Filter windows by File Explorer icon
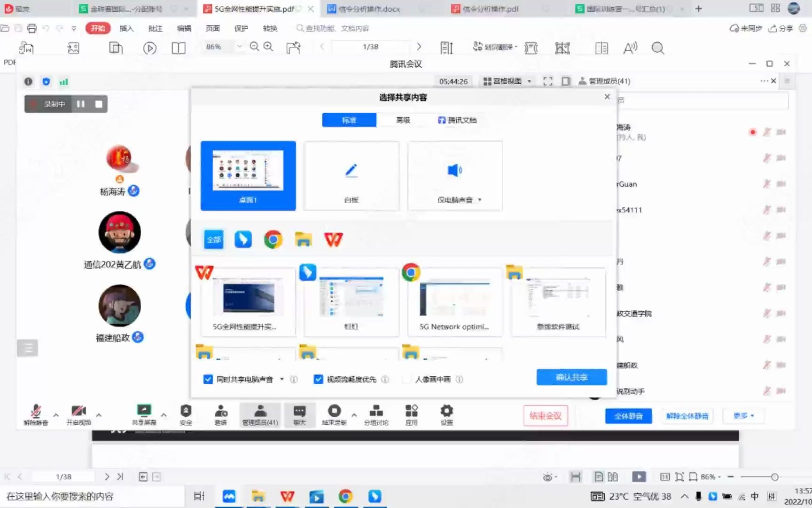This screenshot has height=508, width=812. (303, 239)
